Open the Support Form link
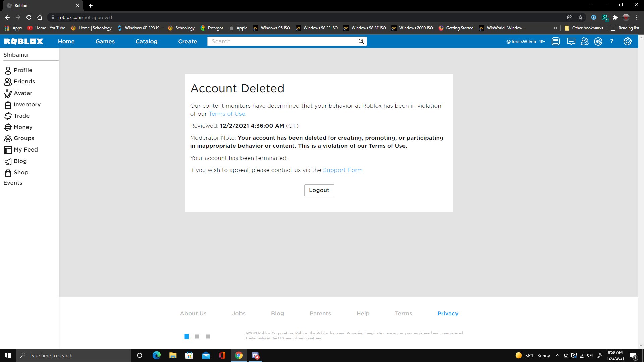 (x=342, y=170)
